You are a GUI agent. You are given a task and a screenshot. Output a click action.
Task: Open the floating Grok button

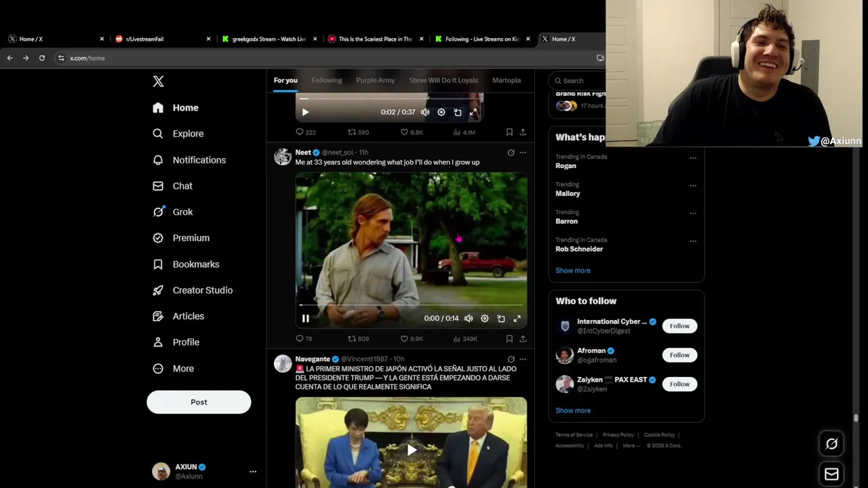(831, 444)
